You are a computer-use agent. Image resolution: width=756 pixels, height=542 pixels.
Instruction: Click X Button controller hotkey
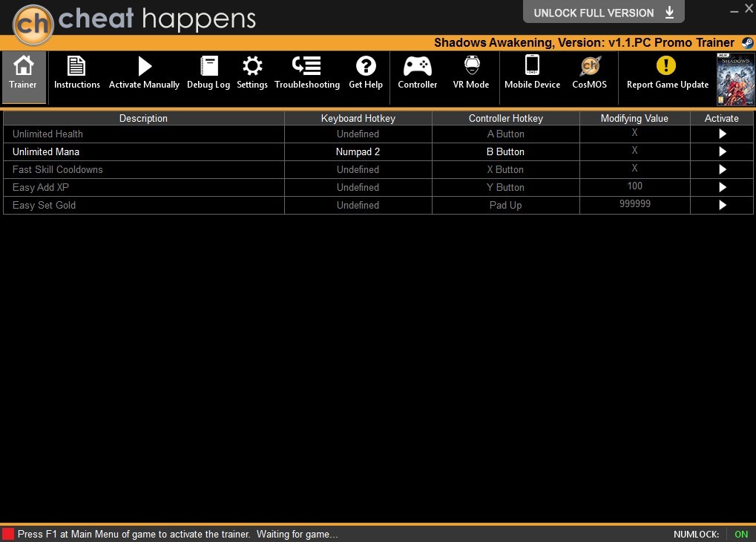point(505,170)
